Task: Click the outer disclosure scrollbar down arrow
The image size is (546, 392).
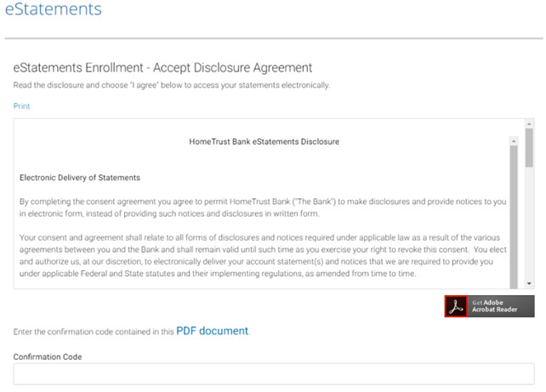Action: pyautogui.click(x=529, y=283)
